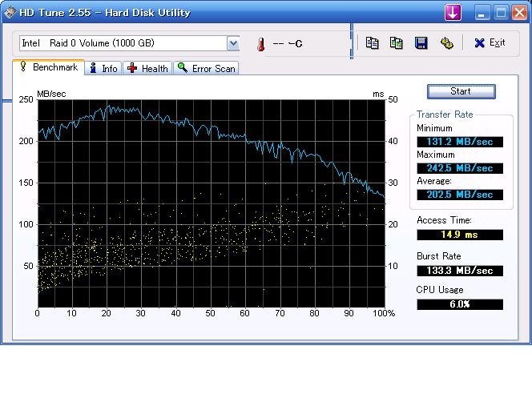Click the Access Time label
The height and width of the screenshot is (410, 532).
tap(444, 220)
